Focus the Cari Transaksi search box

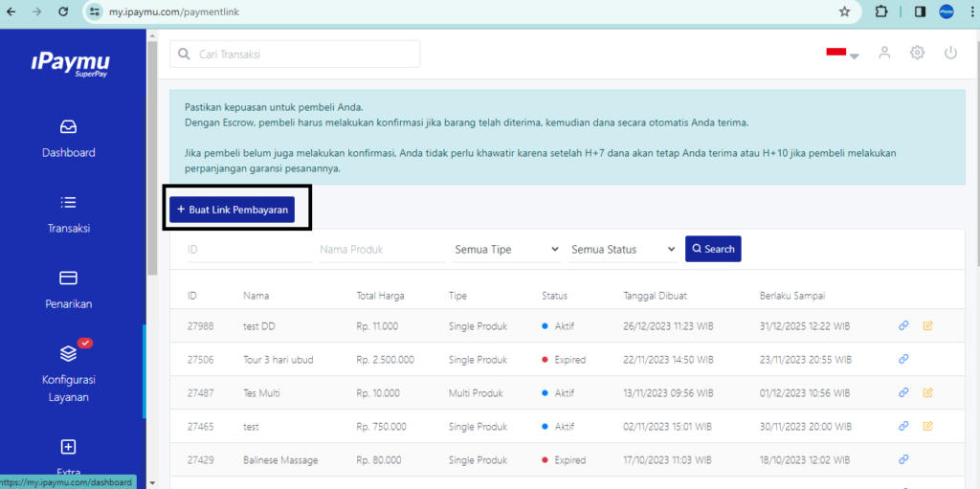tap(295, 55)
